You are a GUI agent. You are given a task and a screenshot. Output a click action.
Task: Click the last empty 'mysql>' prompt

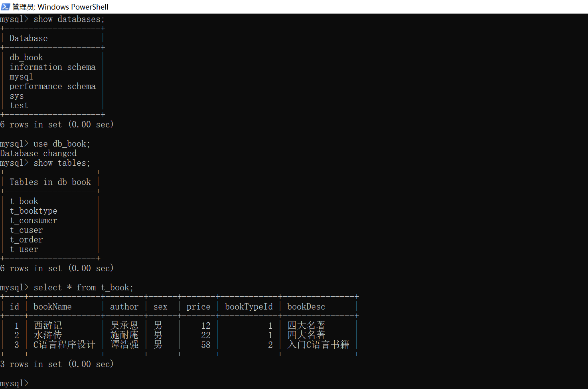click(x=14, y=383)
